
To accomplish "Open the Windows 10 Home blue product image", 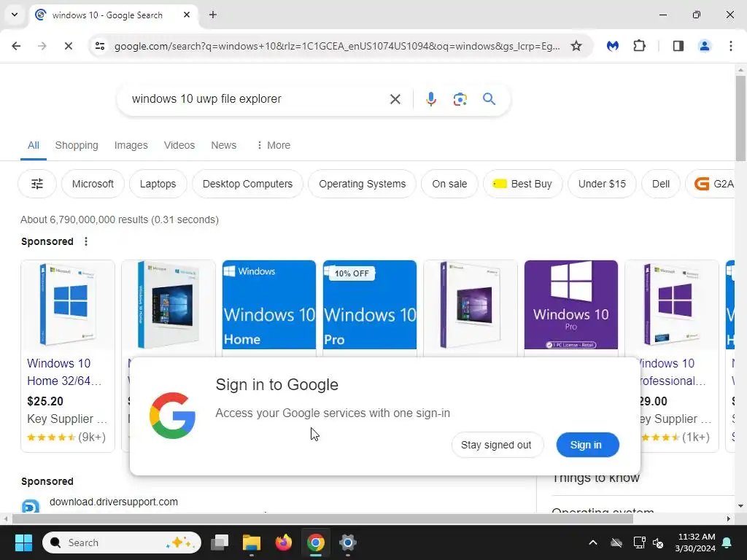I will point(269,305).
